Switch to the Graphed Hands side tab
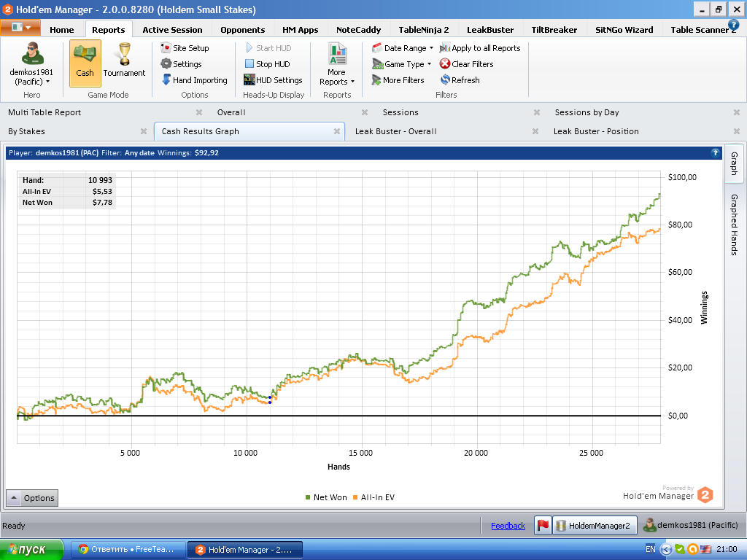This screenshot has width=747, height=560. [x=734, y=225]
